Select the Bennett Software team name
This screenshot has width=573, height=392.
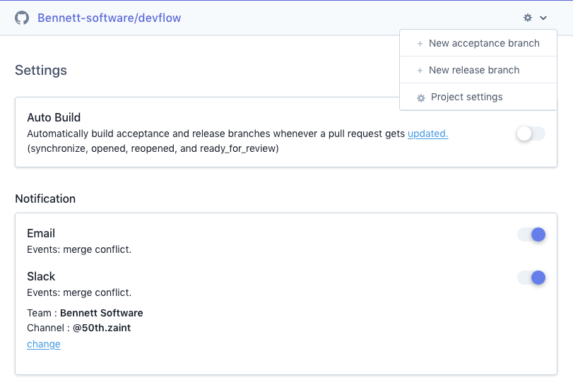102,313
